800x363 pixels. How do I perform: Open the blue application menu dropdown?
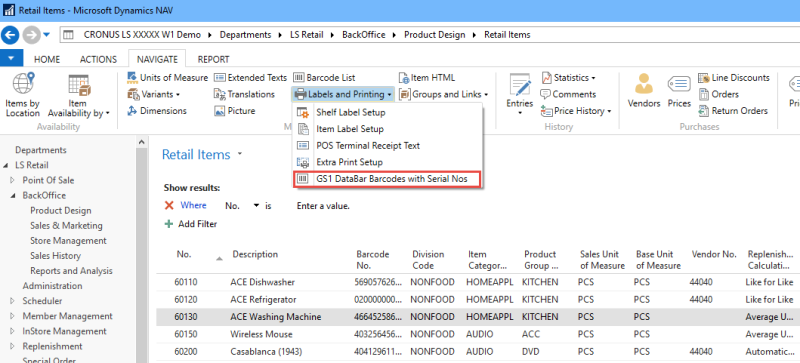[x=11, y=58]
